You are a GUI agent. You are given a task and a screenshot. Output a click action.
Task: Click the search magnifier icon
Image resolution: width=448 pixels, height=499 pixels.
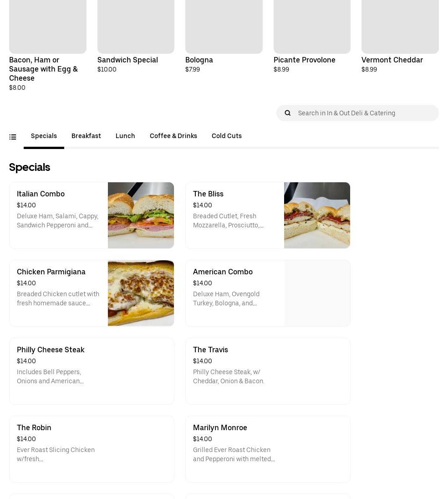tap(287, 113)
